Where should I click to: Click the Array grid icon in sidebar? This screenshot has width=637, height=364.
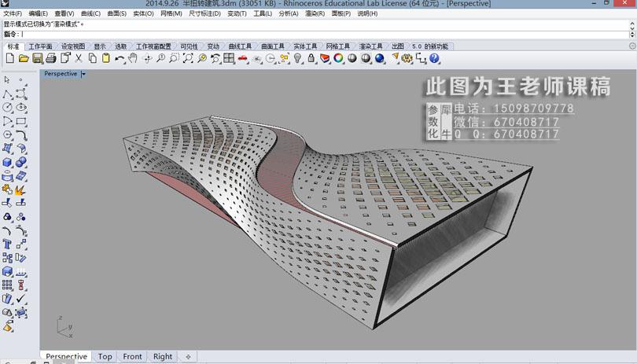(x=7, y=285)
